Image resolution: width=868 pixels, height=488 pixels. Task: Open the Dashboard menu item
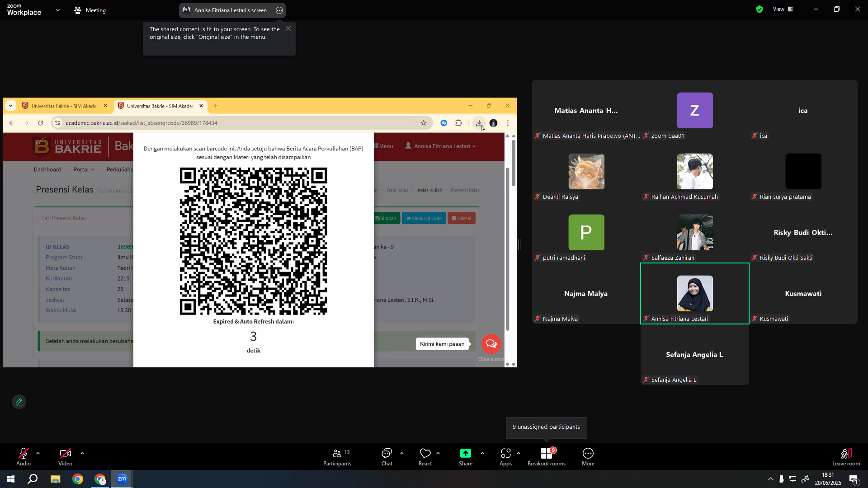point(47,169)
